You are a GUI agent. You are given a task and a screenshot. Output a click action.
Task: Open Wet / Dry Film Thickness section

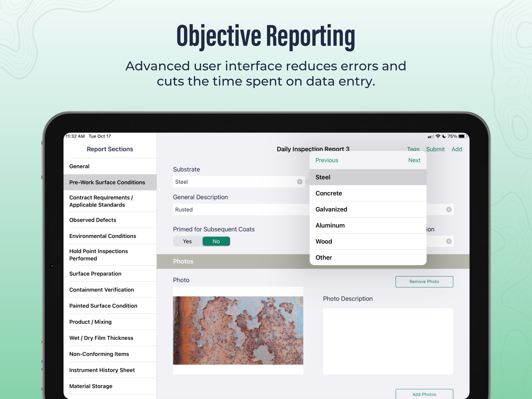tap(110, 338)
